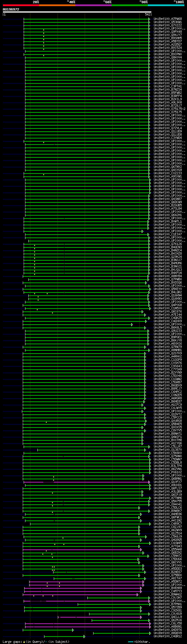Click the UniRef100_Q1LUD8 label

coord(168,134)
